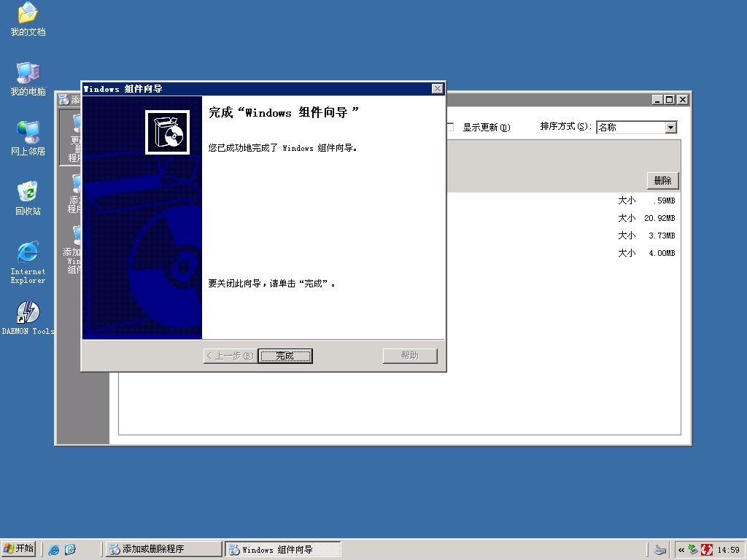Select 添加新程序 sidebar item
This screenshot has width=747, height=560.
tap(72, 192)
